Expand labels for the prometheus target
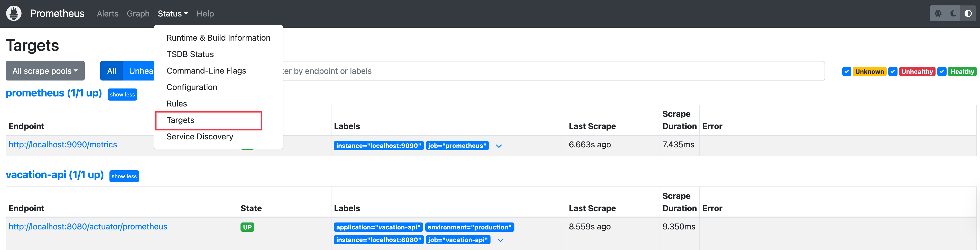Image resolution: width=980 pixels, height=250 pixels. [499, 146]
